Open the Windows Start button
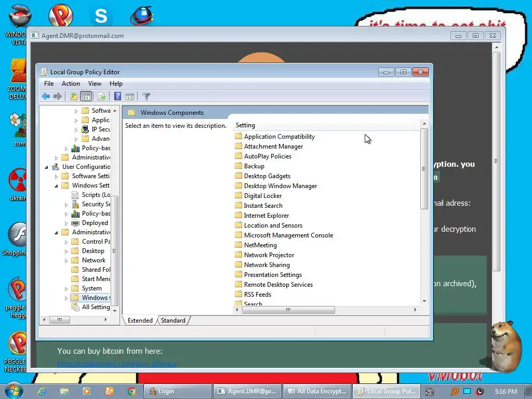Viewport: 532px width, 399px height. 14,391
